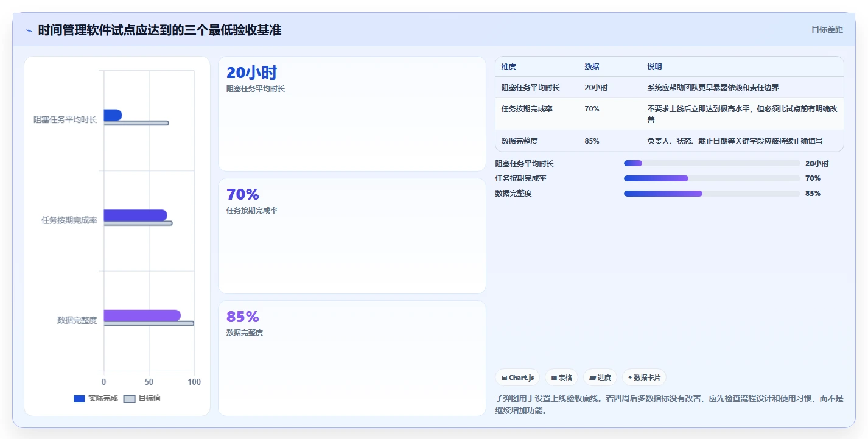Open the 85% data card

coord(352,358)
